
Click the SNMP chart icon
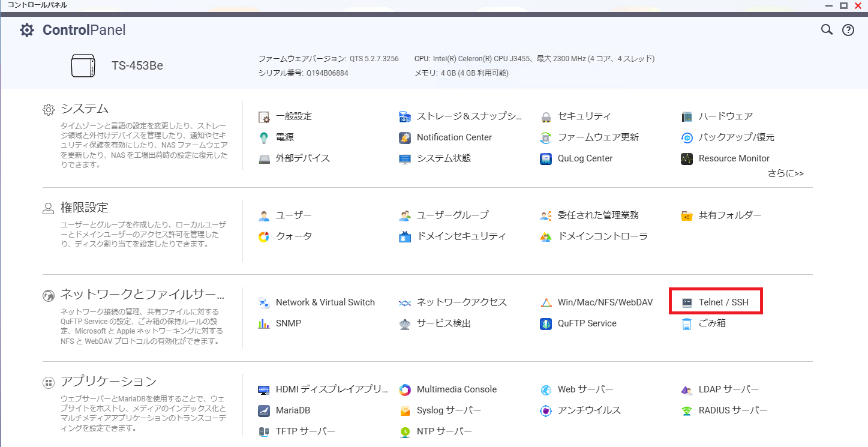(x=264, y=324)
